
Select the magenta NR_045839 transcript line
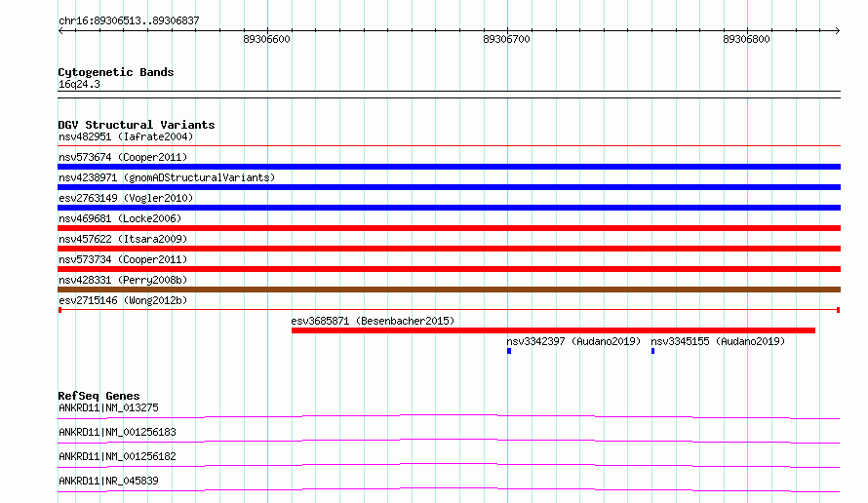(449, 489)
